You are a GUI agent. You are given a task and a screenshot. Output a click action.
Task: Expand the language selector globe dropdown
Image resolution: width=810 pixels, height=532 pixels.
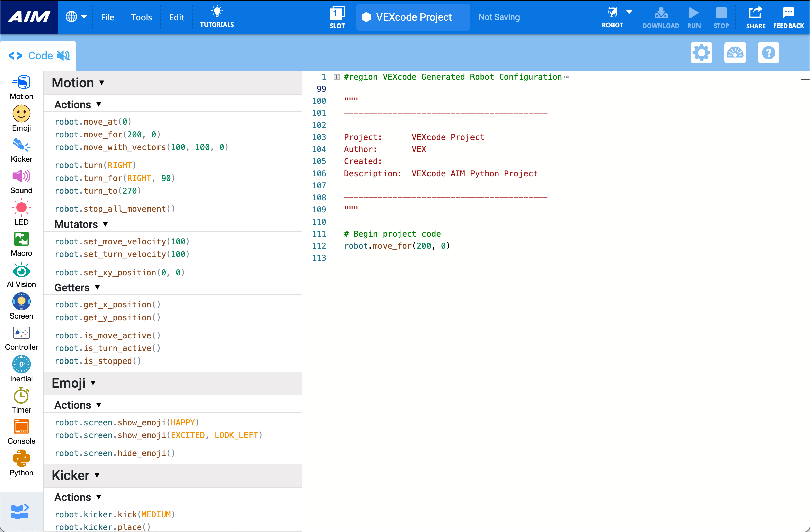tap(76, 17)
